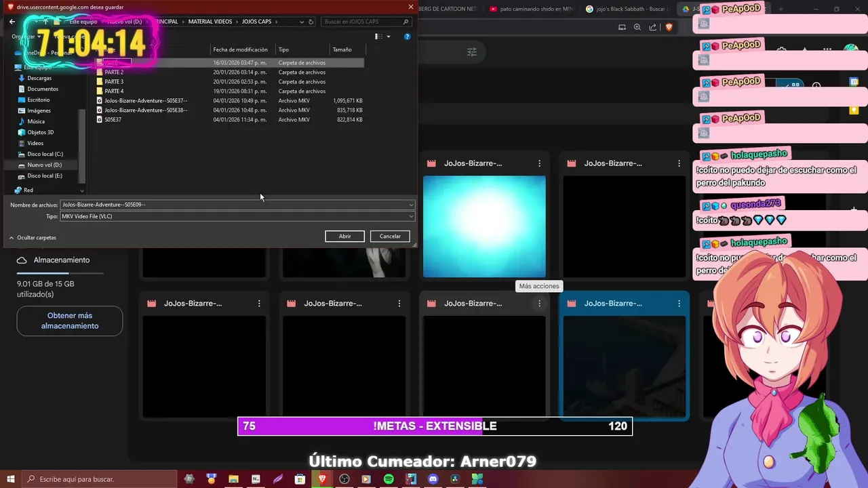Select the PARTE 2 folder
This screenshot has width=868, height=488.
tap(114, 72)
